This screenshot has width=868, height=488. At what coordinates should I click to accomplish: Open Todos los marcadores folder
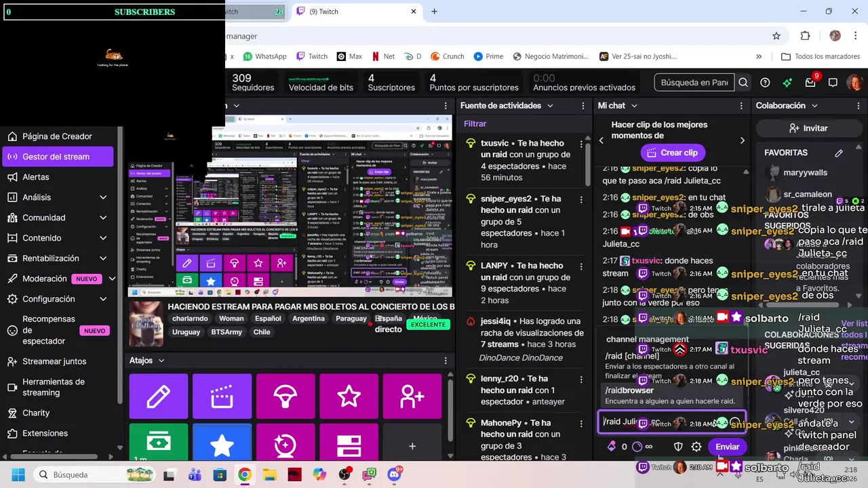pyautogui.click(x=821, y=56)
